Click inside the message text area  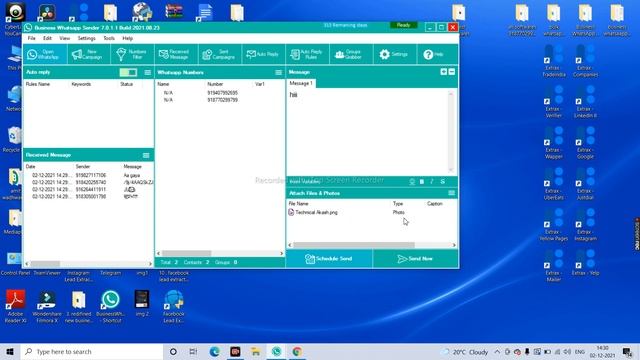click(x=367, y=133)
